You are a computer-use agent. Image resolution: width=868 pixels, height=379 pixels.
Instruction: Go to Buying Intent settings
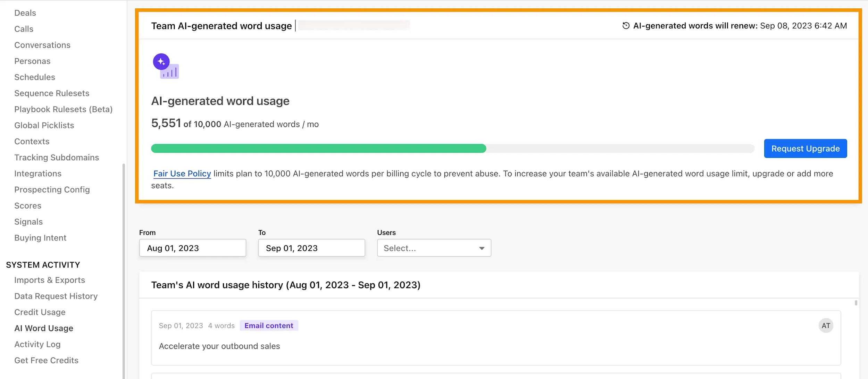(40, 238)
